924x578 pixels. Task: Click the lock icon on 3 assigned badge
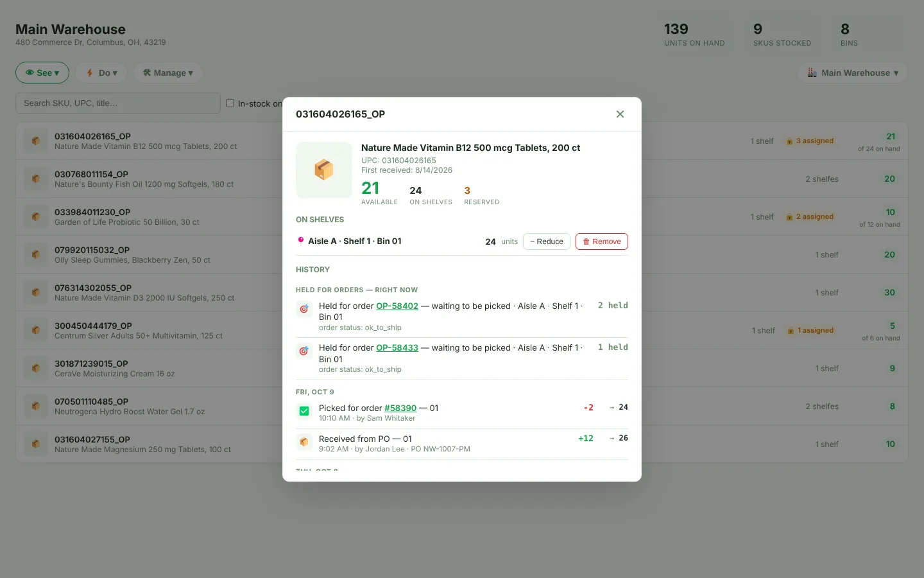[789, 141]
